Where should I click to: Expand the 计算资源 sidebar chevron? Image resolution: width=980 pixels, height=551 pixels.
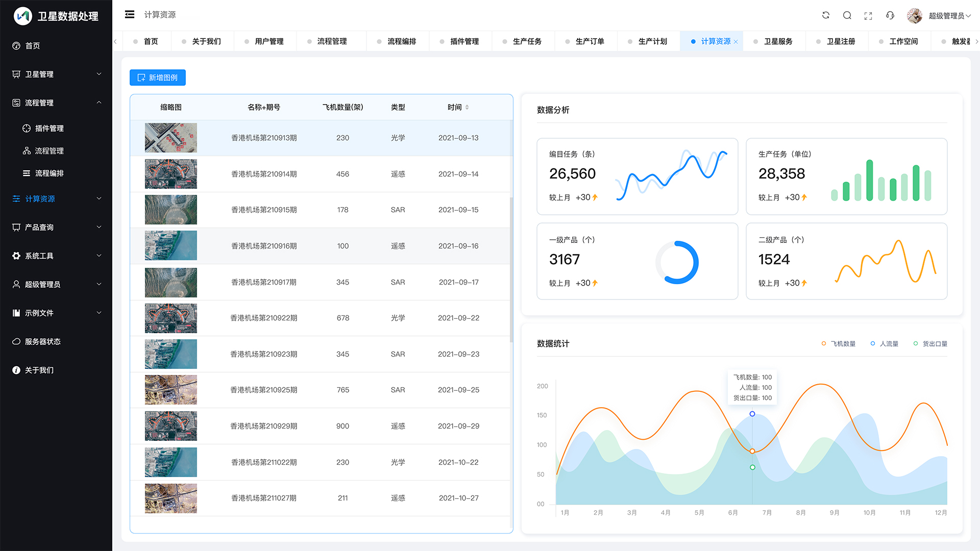(99, 198)
